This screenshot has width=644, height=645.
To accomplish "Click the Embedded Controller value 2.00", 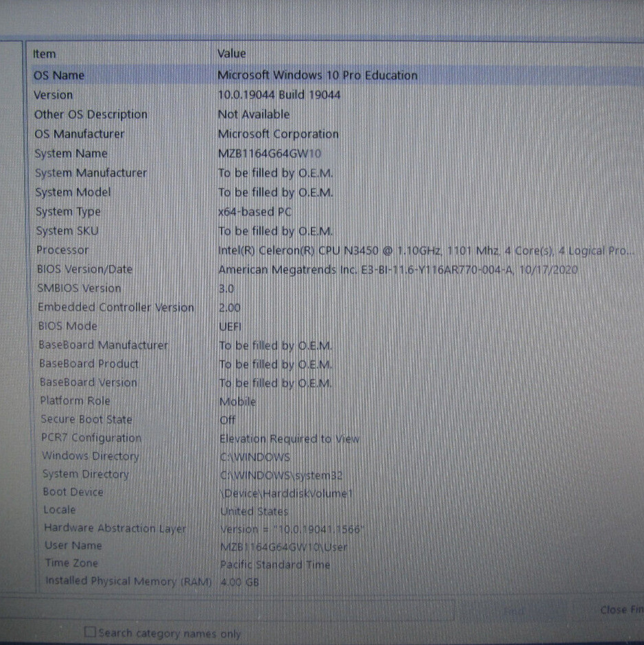I will [230, 307].
